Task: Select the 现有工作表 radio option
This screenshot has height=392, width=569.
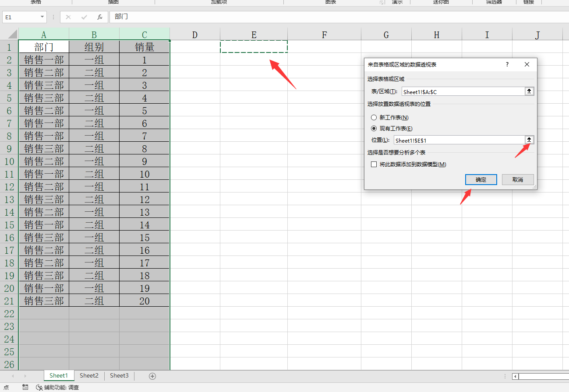Action: click(x=374, y=129)
